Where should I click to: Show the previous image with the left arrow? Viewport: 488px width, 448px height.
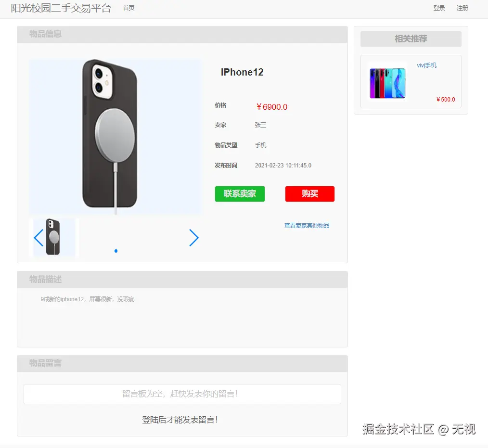(x=39, y=238)
